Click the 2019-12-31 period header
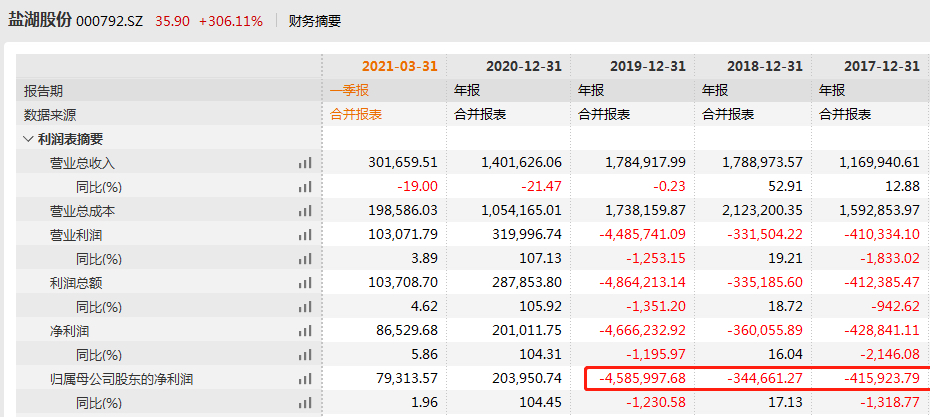Viewport: 930px width, 417px height. (x=648, y=66)
